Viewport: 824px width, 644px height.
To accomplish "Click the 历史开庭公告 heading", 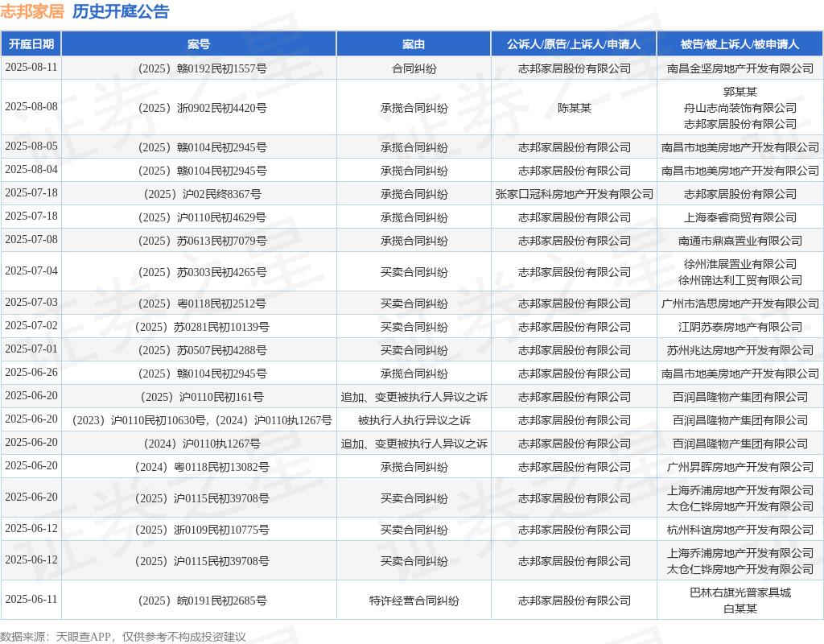I will tap(121, 11).
